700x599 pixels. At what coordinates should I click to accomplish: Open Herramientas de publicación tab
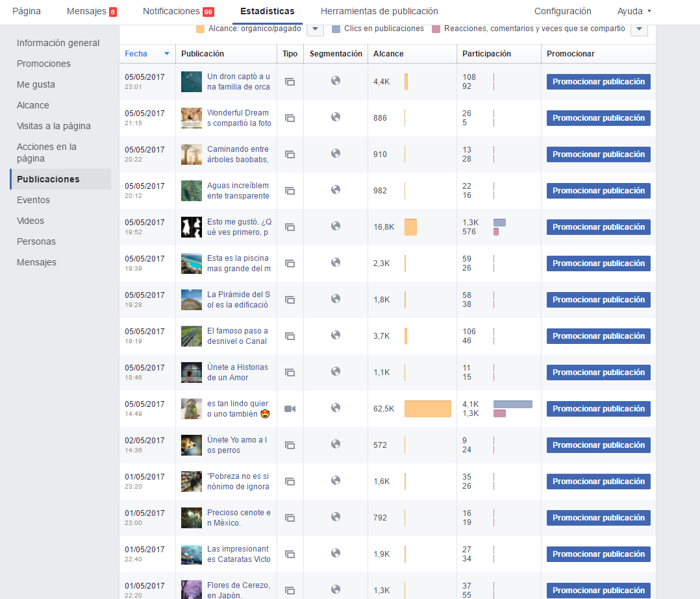pyautogui.click(x=379, y=11)
